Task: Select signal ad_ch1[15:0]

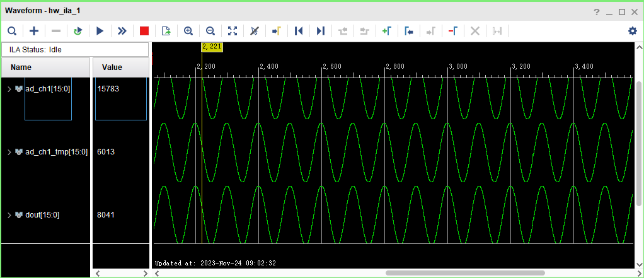Action: [48, 88]
